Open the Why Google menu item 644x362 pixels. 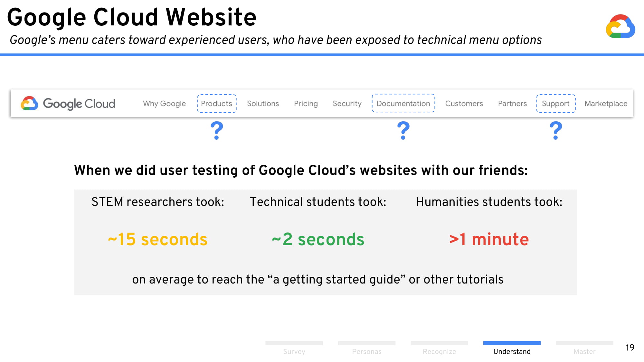(164, 104)
